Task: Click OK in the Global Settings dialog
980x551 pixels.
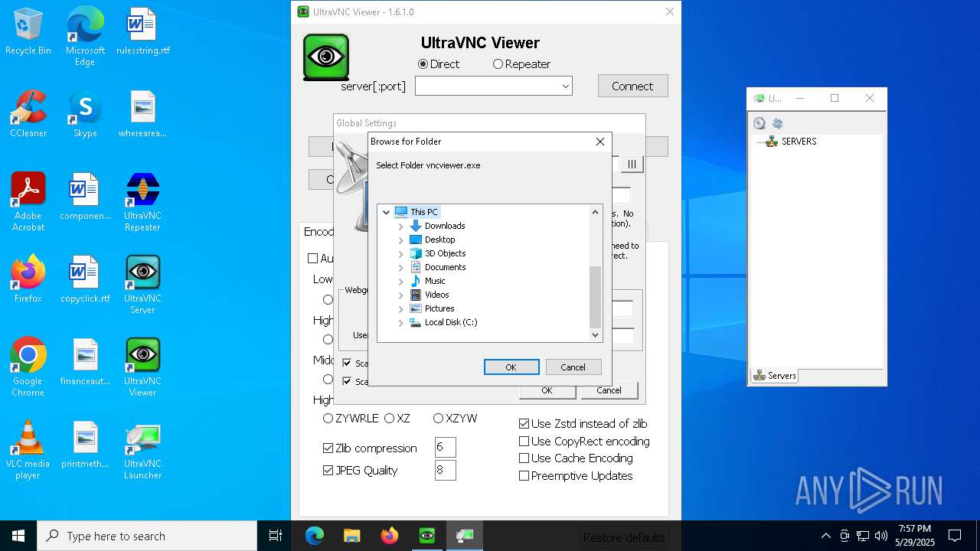Action: click(x=547, y=390)
